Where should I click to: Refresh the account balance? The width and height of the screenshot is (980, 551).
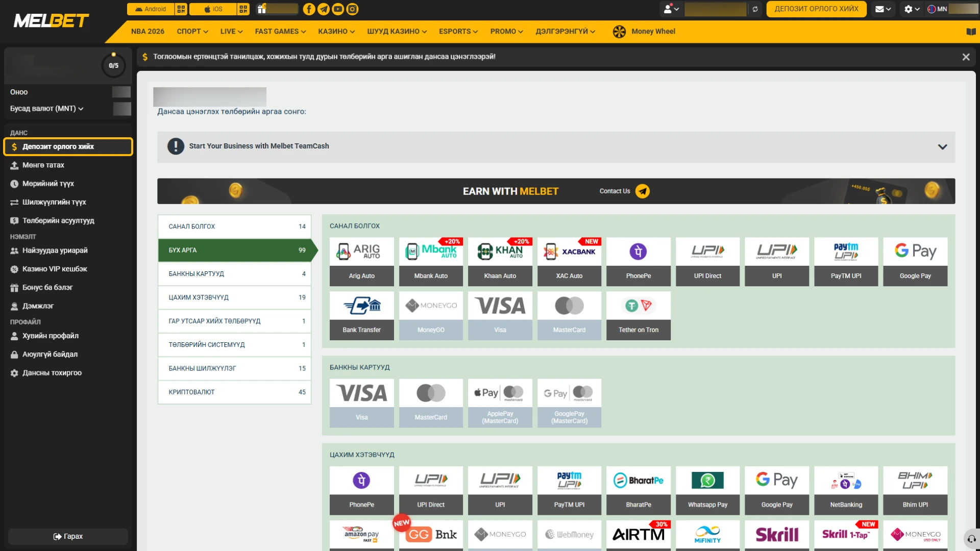(755, 9)
